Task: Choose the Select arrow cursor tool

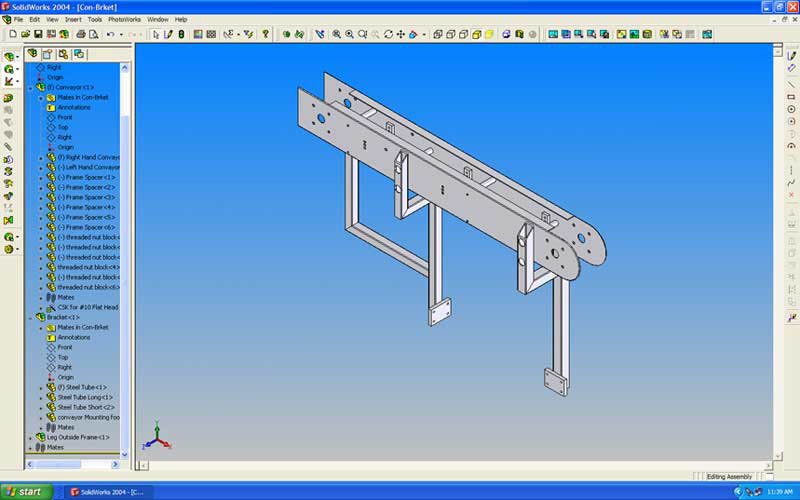Action: coord(156,34)
